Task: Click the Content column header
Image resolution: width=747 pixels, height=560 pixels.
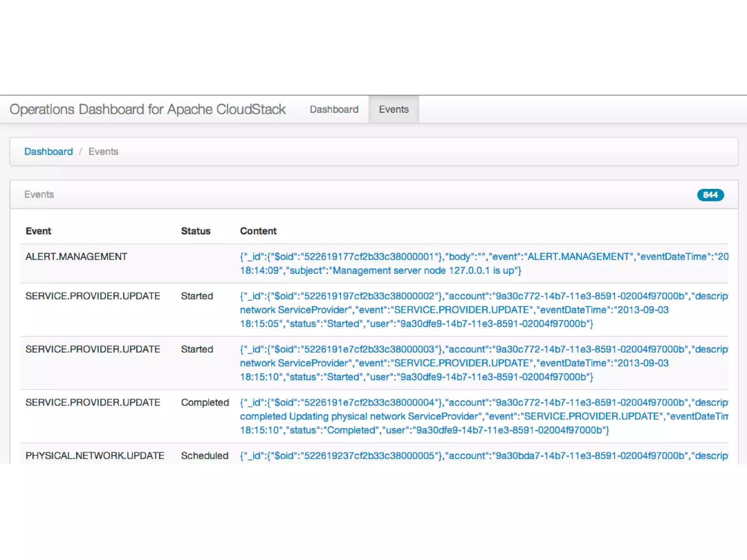Action: (x=258, y=231)
